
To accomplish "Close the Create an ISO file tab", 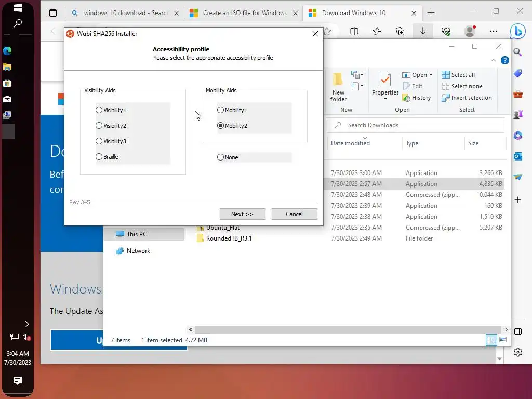I will (x=295, y=13).
